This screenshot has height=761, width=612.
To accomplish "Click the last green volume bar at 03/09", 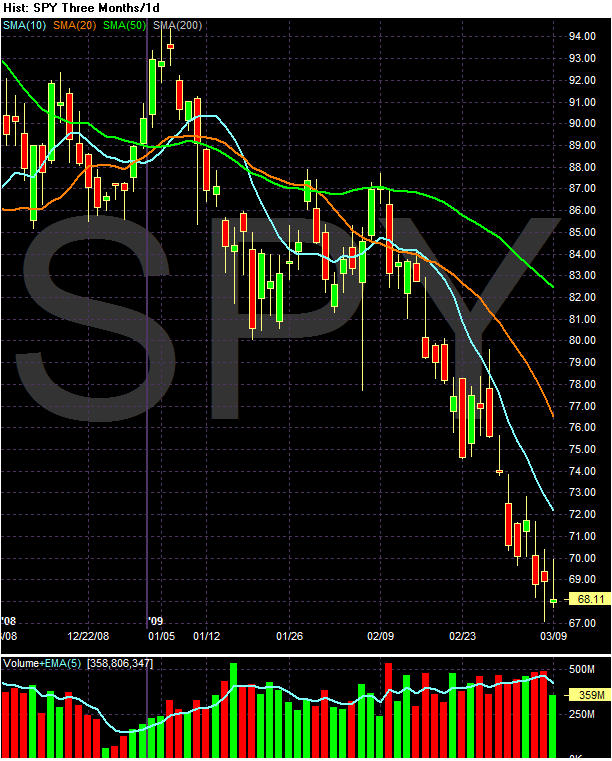I will point(553,726).
